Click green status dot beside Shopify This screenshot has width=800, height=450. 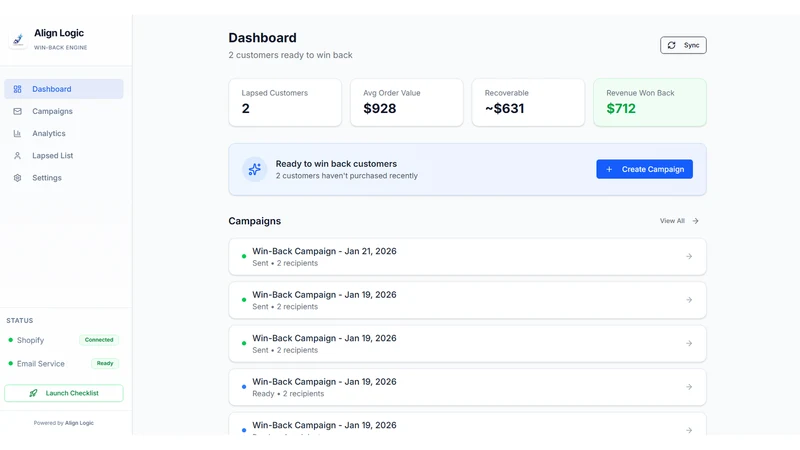click(x=11, y=340)
